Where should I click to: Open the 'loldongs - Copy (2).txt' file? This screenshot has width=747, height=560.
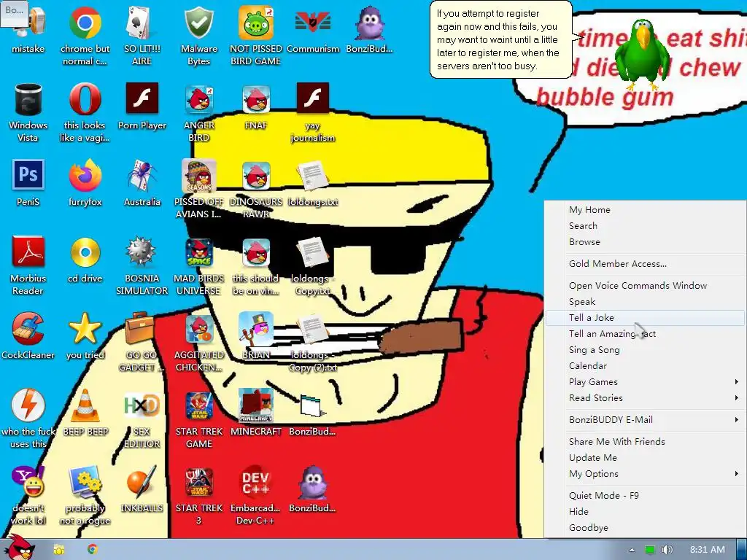[x=312, y=329]
